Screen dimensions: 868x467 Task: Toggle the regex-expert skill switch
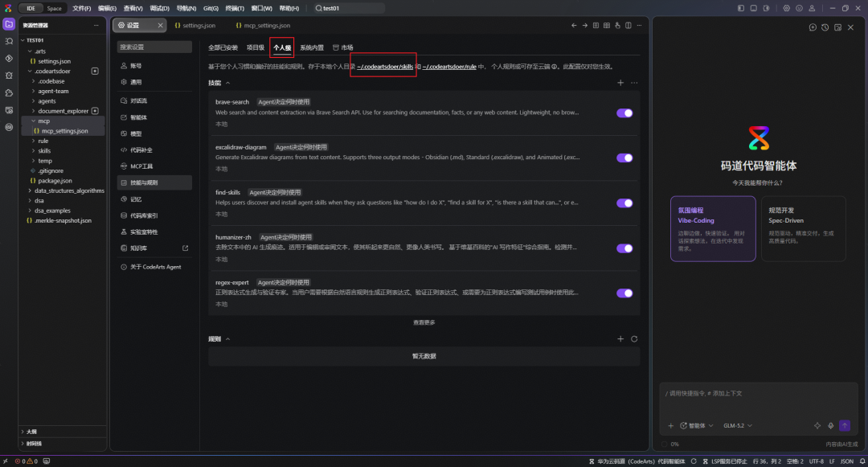coord(624,293)
